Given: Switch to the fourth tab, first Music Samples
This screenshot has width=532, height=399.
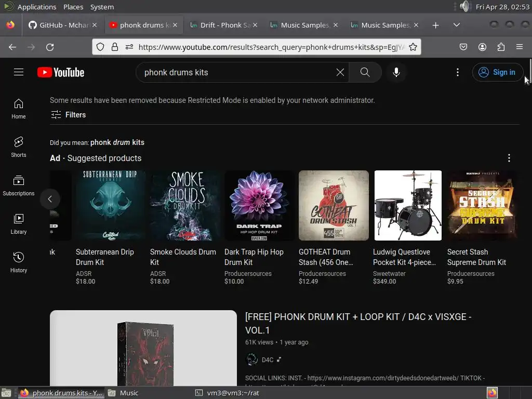Looking at the screenshot, I should point(304,25).
